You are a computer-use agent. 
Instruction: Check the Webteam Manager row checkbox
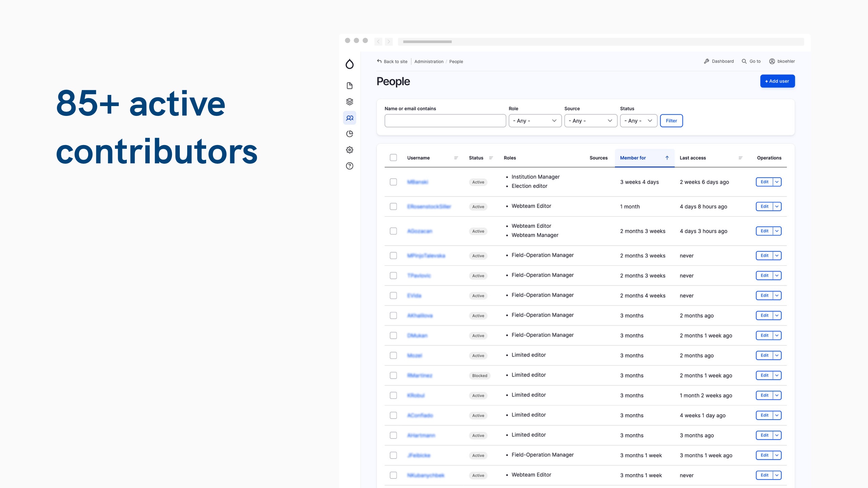click(393, 231)
